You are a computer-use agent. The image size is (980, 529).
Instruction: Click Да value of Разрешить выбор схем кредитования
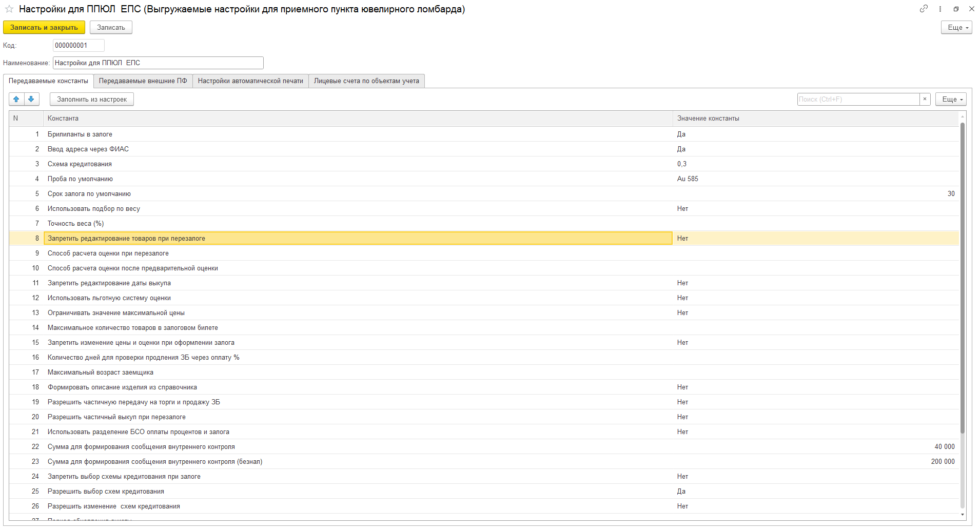click(x=681, y=491)
